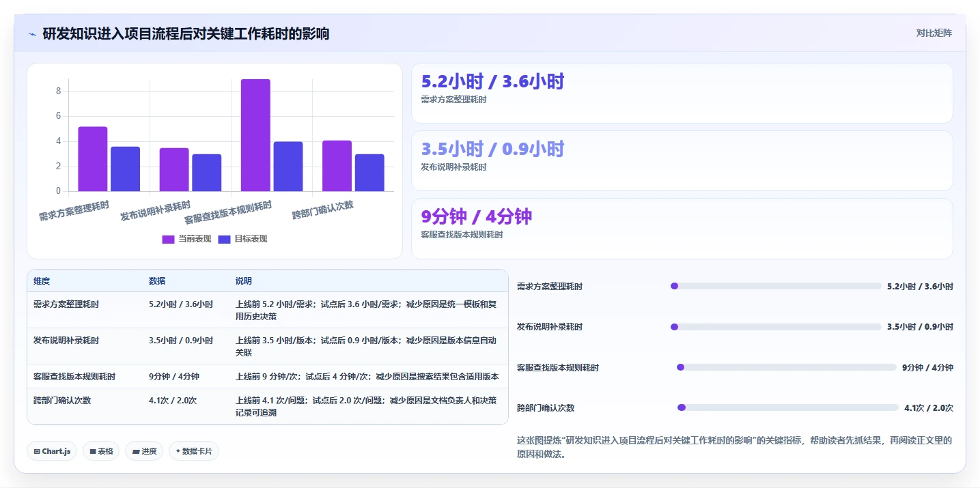
Task: Toggle the 当前表现 legend swatch
Action: click(168, 239)
